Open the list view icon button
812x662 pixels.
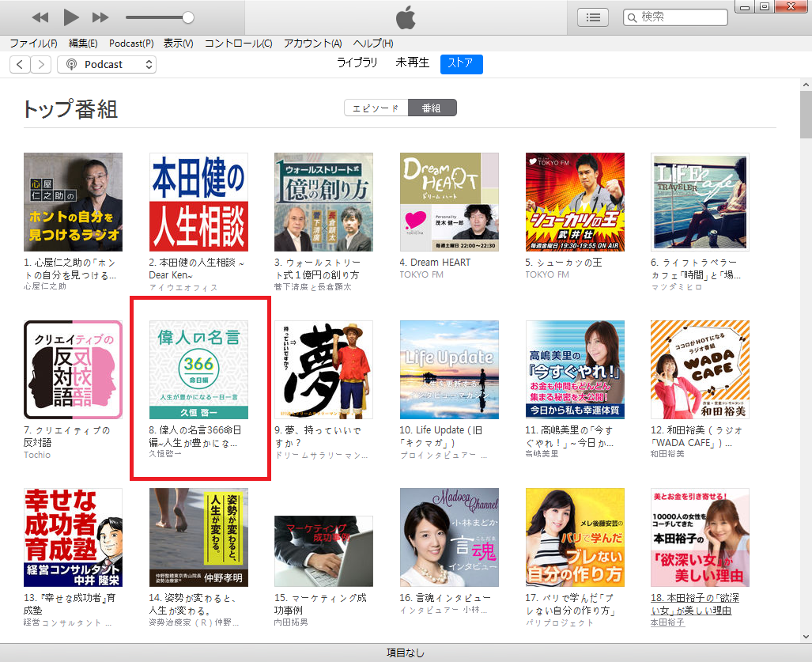coord(593,17)
